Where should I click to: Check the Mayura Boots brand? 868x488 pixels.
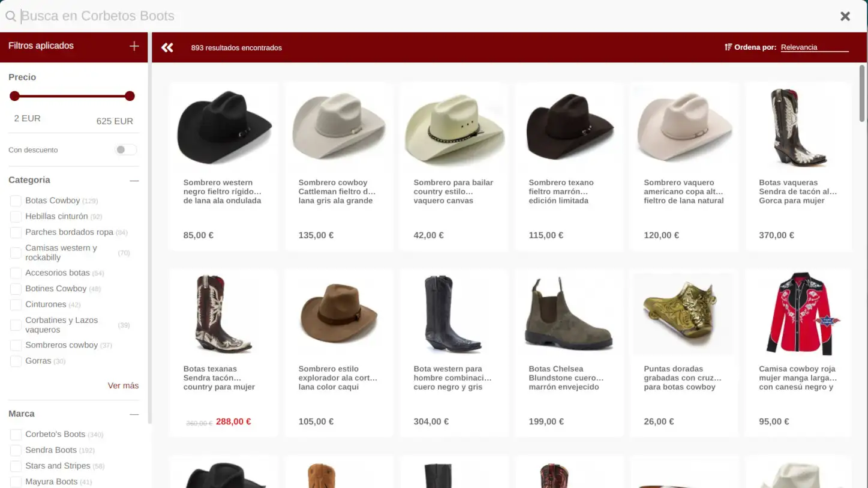(x=16, y=481)
